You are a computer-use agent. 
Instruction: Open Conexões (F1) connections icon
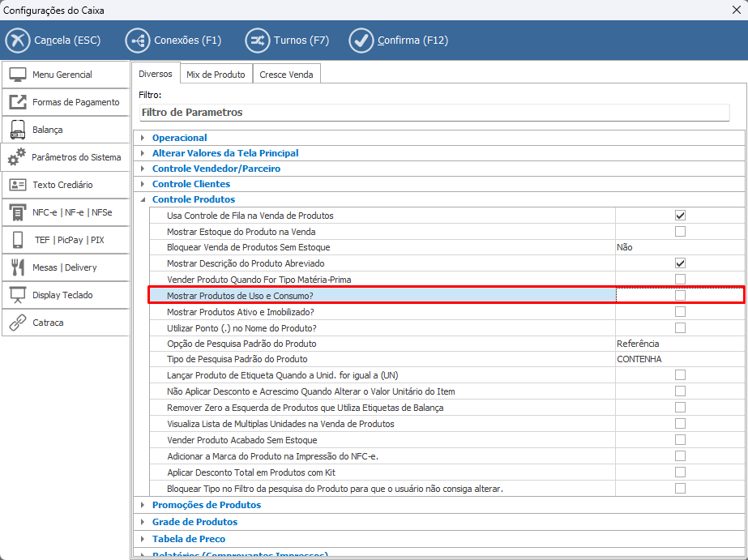[x=138, y=40]
